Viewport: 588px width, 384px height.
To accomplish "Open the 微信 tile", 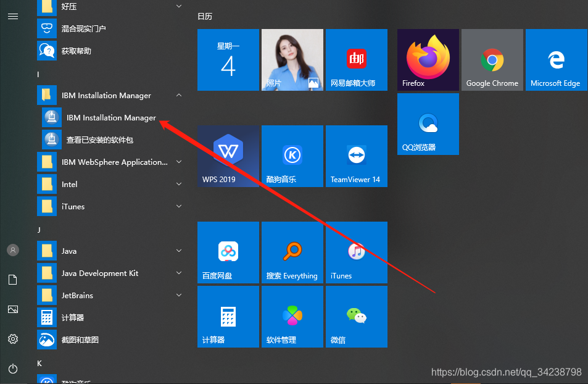I will click(x=356, y=317).
